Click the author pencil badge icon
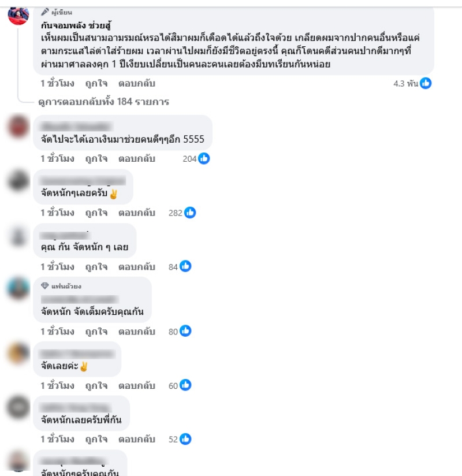Screen dimensions: 462x476 click(x=45, y=12)
